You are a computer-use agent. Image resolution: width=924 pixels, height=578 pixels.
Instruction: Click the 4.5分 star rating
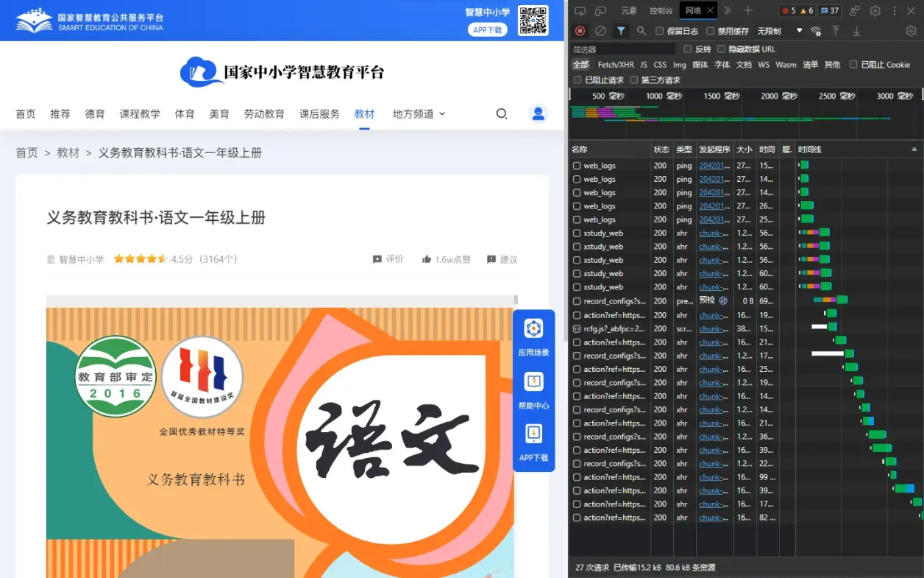click(x=141, y=259)
